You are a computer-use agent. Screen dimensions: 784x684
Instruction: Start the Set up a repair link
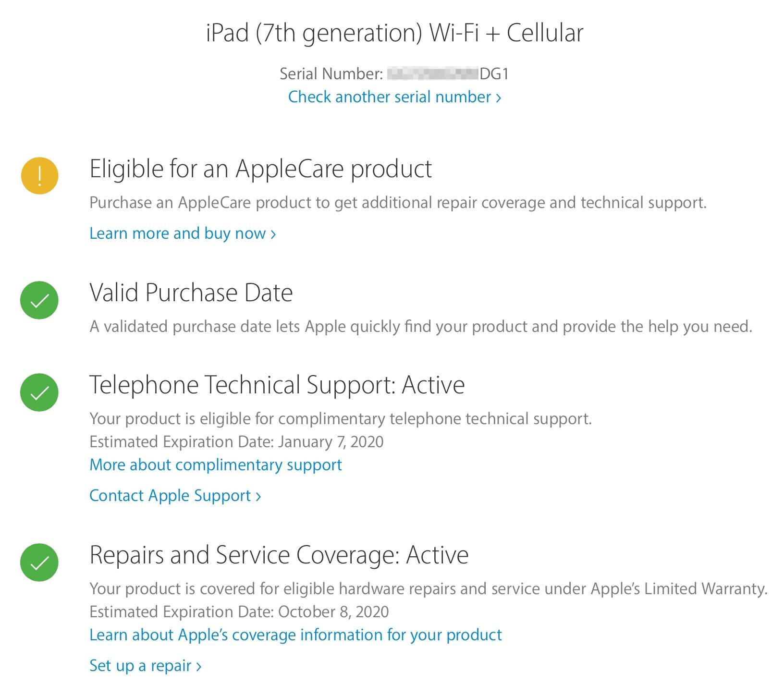click(145, 666)
